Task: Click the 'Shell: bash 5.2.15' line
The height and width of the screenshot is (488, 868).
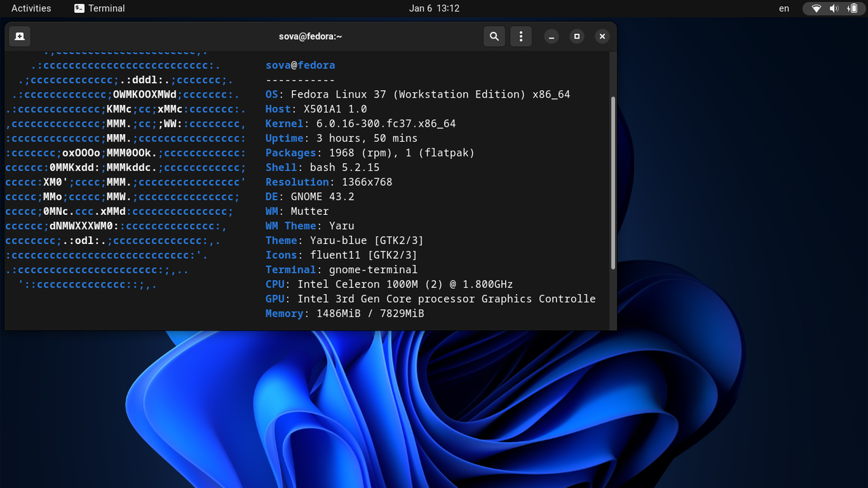Action: click(323, 167)
